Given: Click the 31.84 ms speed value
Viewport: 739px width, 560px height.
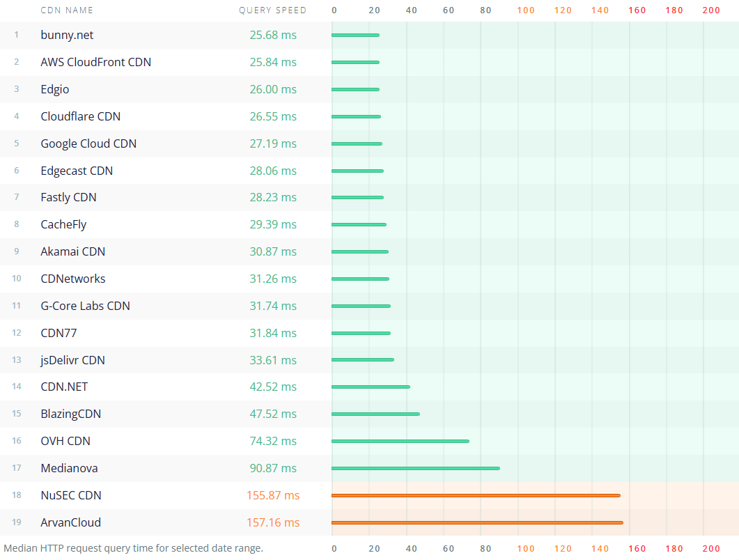Looking at the screenshot, I should point(273,333).
